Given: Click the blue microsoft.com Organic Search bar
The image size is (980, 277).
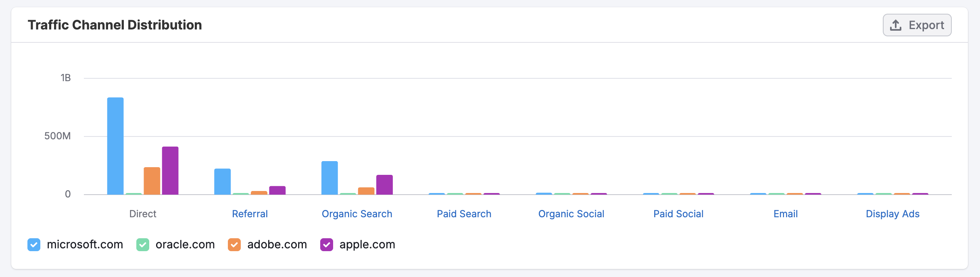Looking at the screenshot, I should click(x=329, y=178).
